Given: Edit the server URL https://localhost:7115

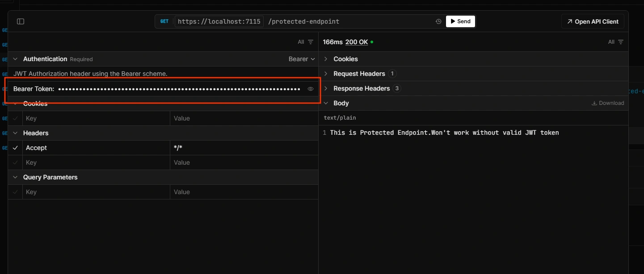Looking at the screenshot, I should click(x=219, y=21).
